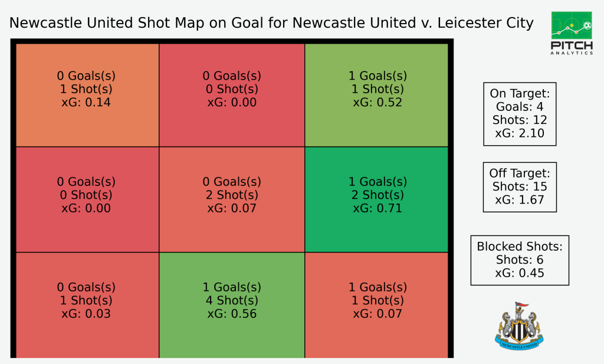Click the Blocked Shots summary box
The width and height of the screenshot is (604, 364).
click(x=520, y=260)
